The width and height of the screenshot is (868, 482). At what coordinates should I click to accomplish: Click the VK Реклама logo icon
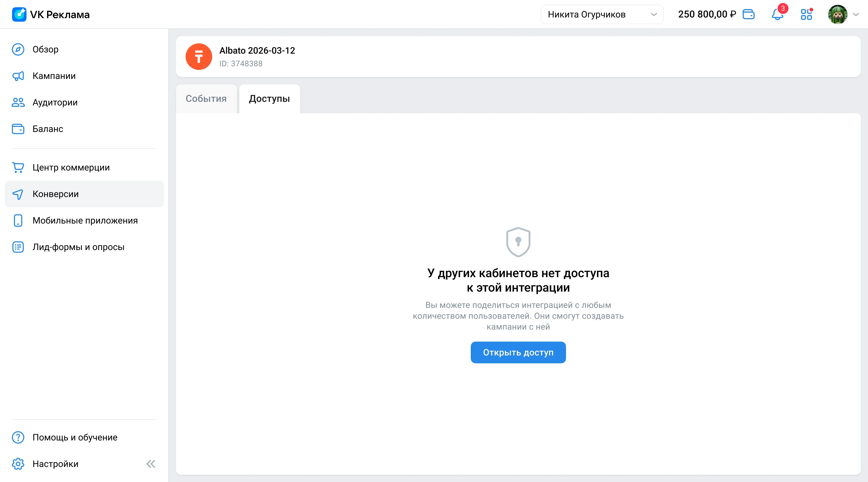click(x=19, y=14)
